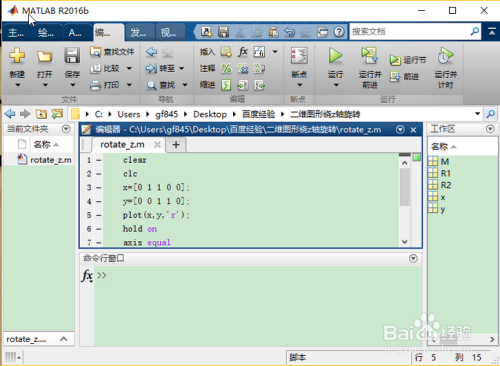Open the Go To (转至) dropdown arrow
This screenshot has width=500, height=366.
182,68
